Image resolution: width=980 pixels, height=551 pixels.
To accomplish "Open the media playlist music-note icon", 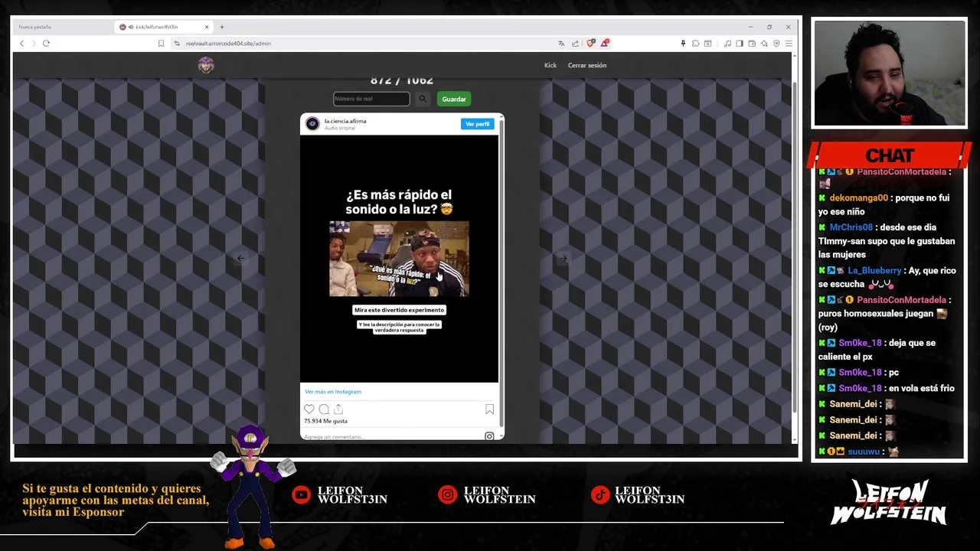I will pyautogui.click(x=727, y=44).
